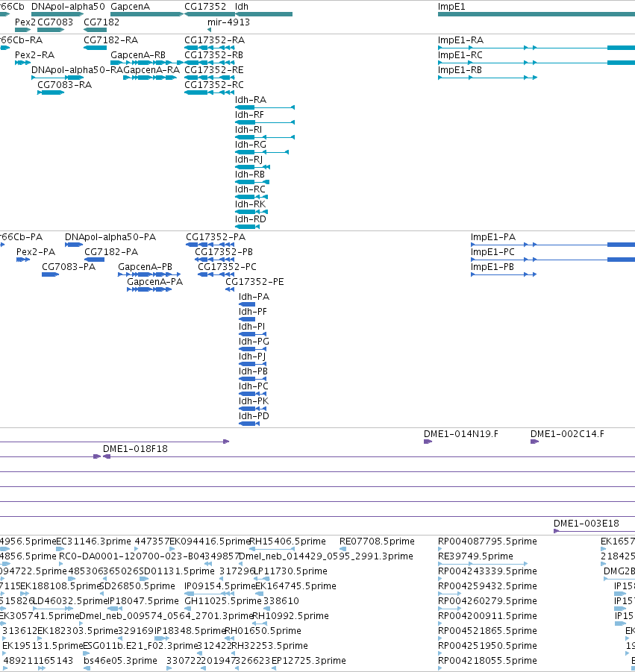
Task: Select the ImpE1 gene label
Action: point(451,7)
